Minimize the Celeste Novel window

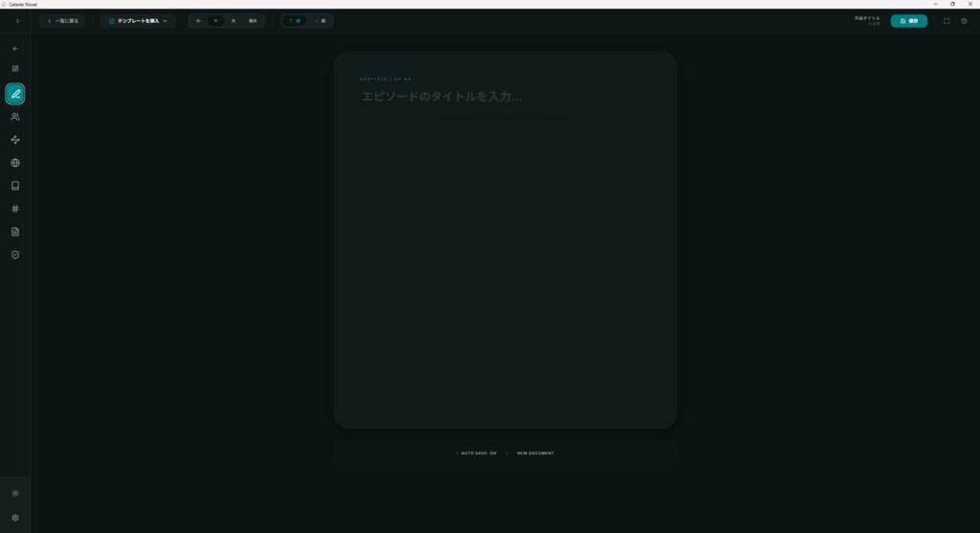tap(935, 4)
